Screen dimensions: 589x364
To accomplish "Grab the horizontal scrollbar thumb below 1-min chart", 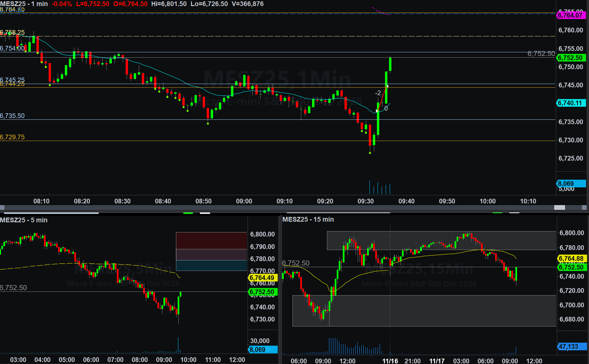I will coord(560,207).
